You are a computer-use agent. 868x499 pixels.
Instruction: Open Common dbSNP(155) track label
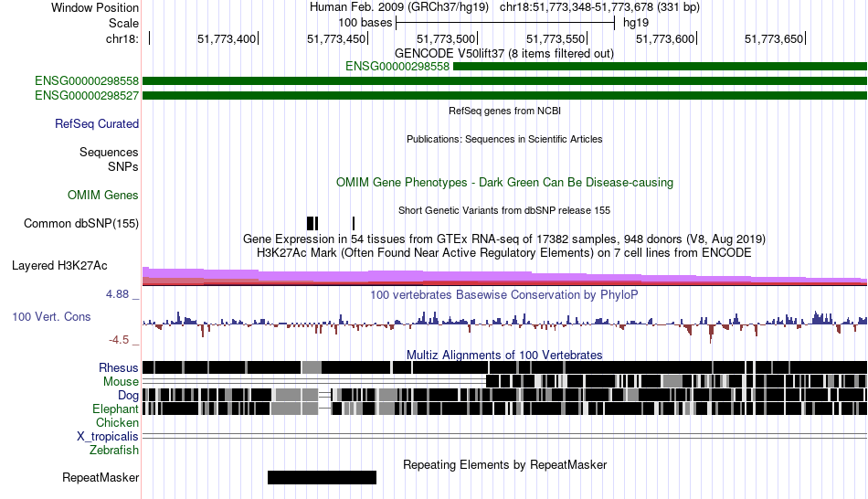(x=80, y=223)
